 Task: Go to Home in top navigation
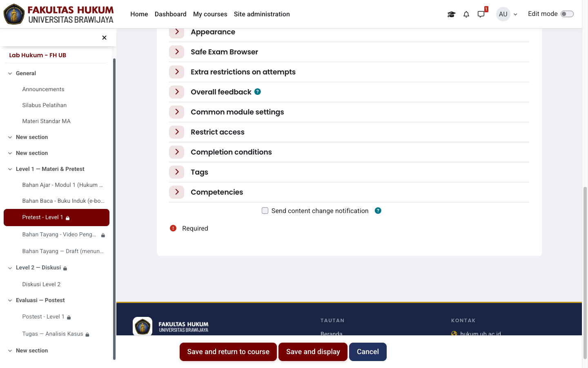coord(139,14)
